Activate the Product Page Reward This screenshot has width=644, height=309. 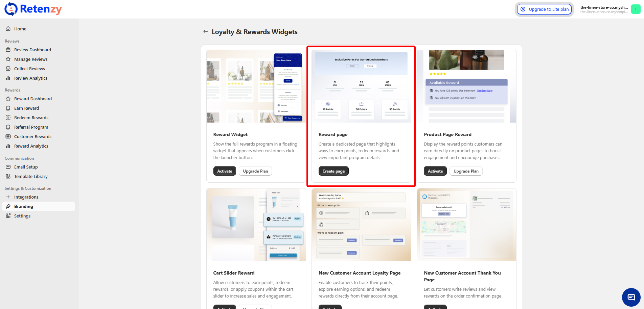pyautogui.click(x=435, y=171)
